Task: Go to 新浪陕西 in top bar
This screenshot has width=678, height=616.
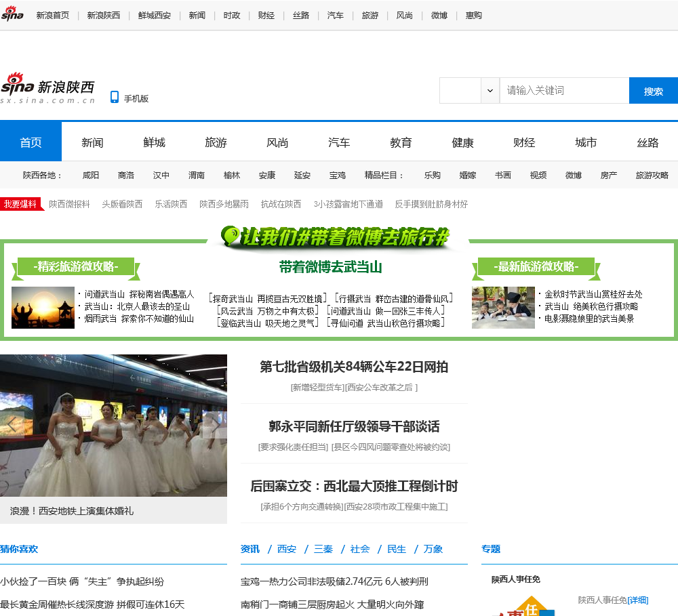Action: pyautogui.click(x=104, y=16)
